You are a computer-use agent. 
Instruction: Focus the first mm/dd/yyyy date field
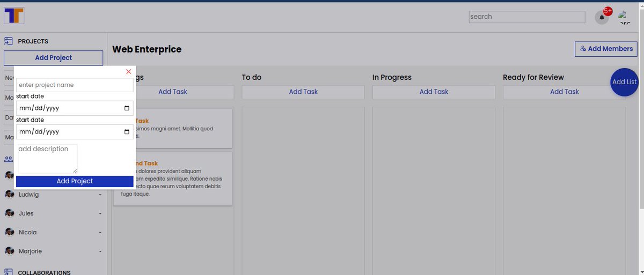tap(75, 108)
